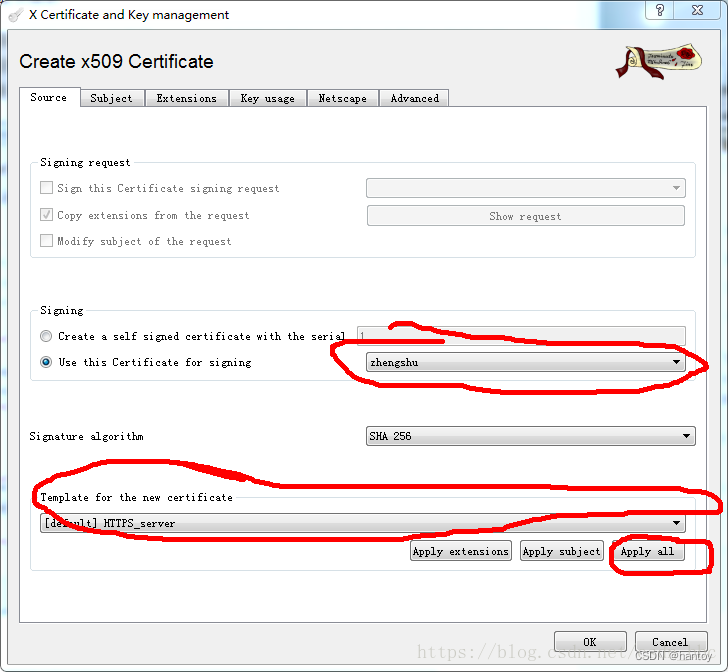Open the Extensions tab
This screenshot has width=728, height=672.
pos(187,98)
